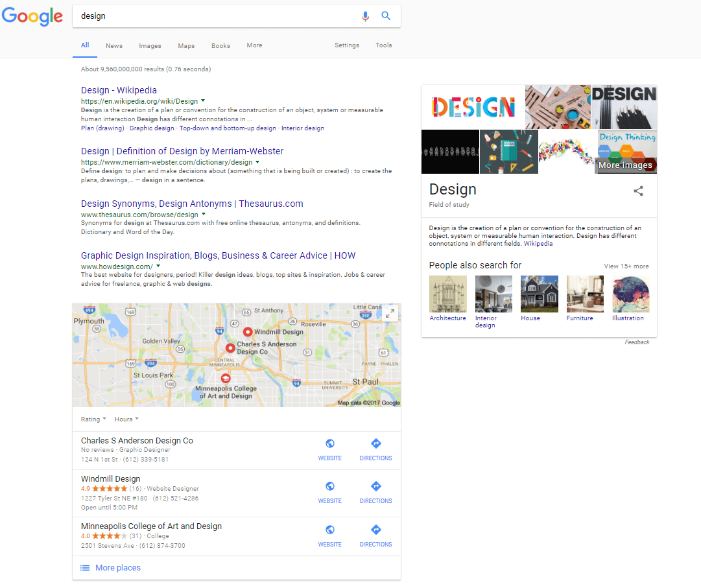The width and height of the screenshot is (701, 588).
Task: Switch to the Books tab
Action: (x=221, y=45)
